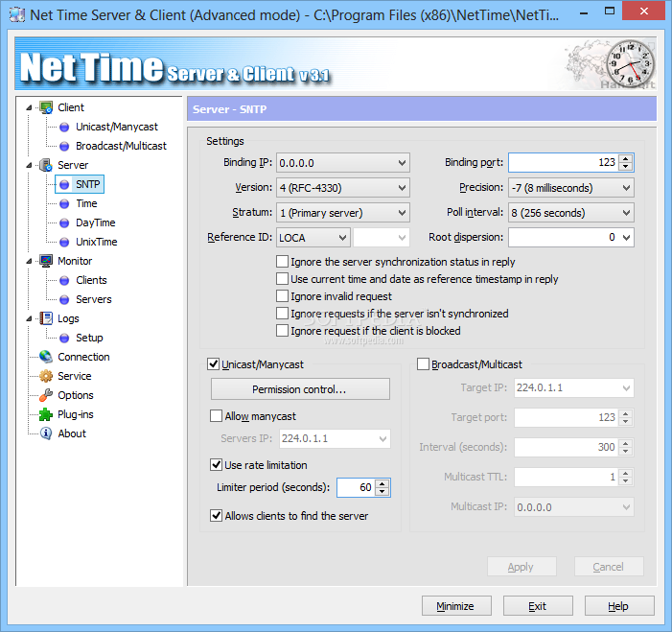Decrease Limiter period with down arrow

382,491
